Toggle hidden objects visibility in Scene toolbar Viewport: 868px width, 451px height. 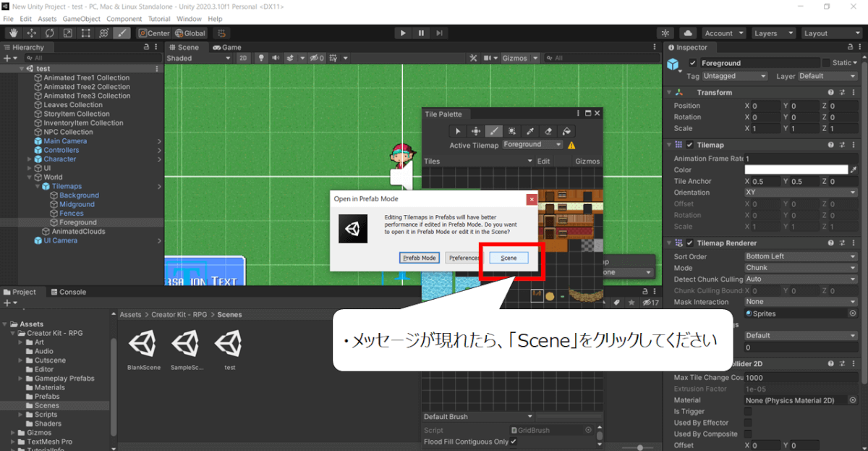tap(315, 58)
